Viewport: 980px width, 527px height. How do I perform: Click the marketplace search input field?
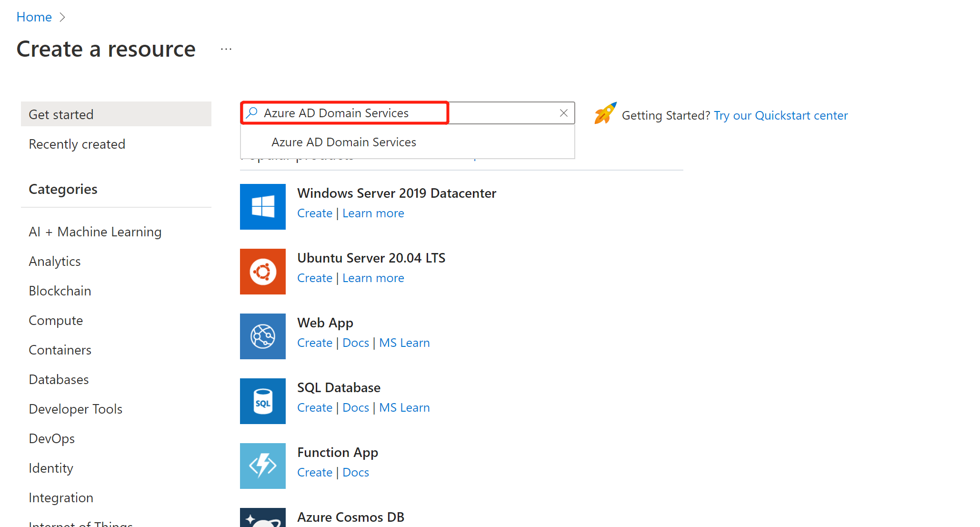(x=408, y=113)
